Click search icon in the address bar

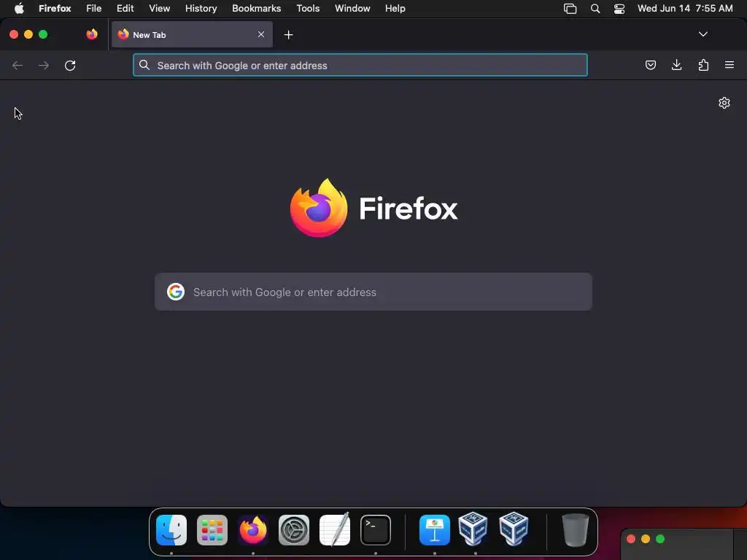click(144, 65)
